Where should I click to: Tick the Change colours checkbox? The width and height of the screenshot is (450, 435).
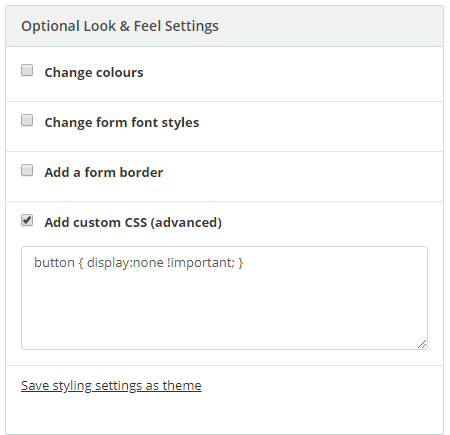(27, 70)
